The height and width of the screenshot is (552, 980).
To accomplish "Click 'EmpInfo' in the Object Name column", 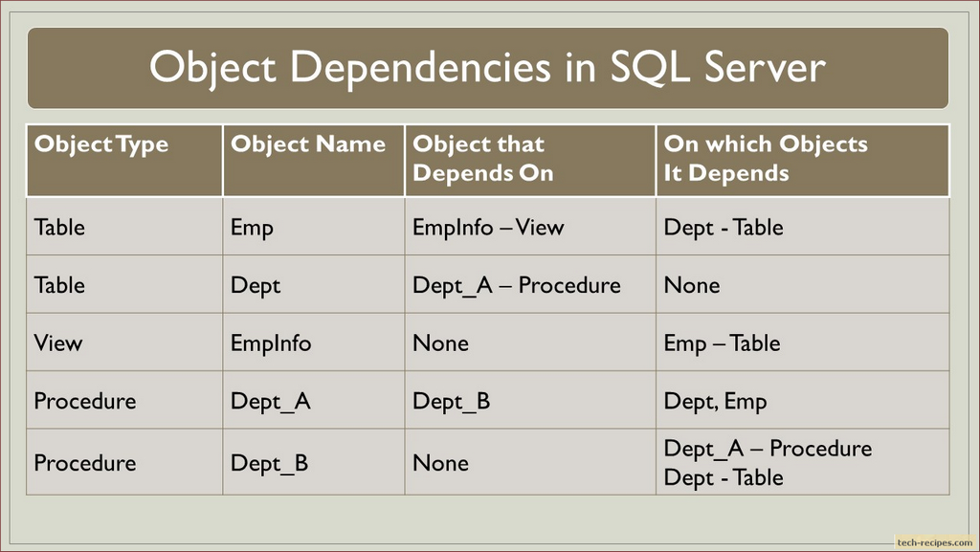I will (271, 343).
